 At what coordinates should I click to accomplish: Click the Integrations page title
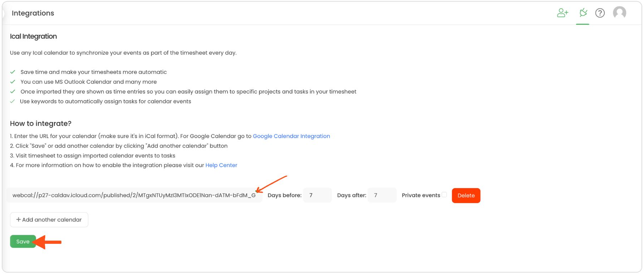click(33, 13)
